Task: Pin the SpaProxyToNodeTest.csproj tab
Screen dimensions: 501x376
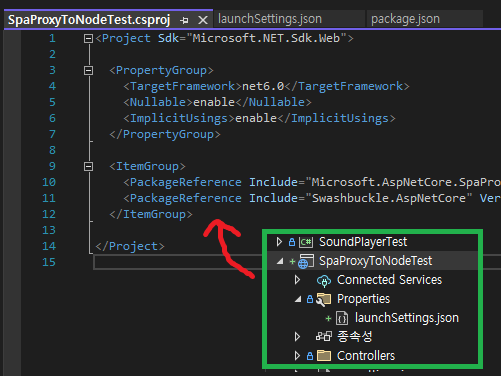Action: pyautogui.click(x=184, y=21)
